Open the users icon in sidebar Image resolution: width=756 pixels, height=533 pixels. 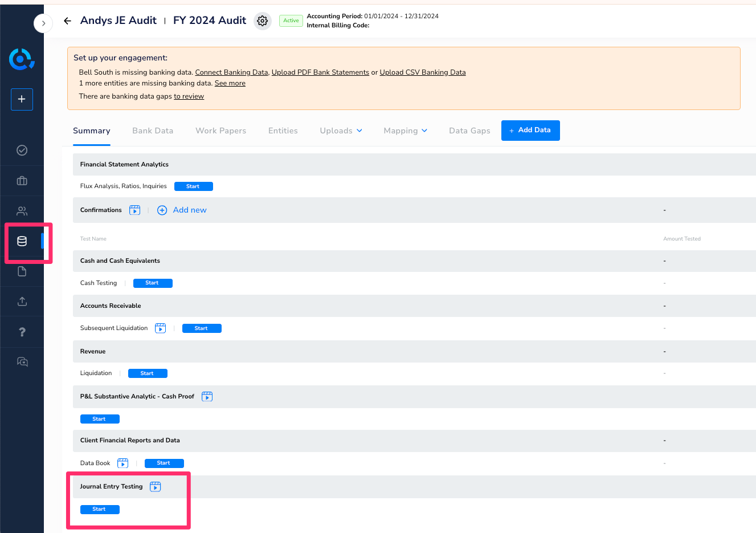pyautogui.click(x=22, y=211)
